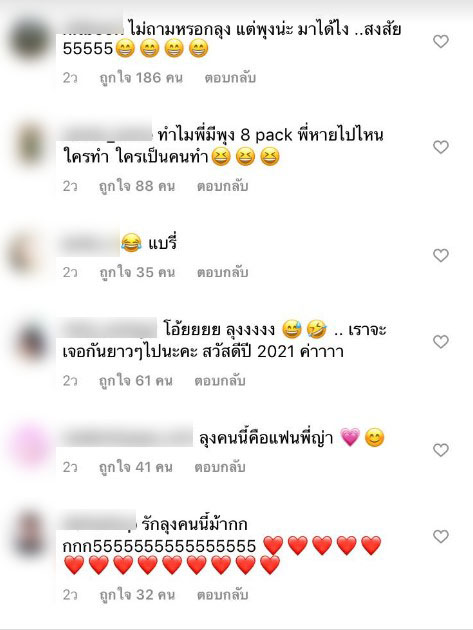Reply to comment with 32 likes
The width and height of the screenshot is (473, 630).
(222, 595)
